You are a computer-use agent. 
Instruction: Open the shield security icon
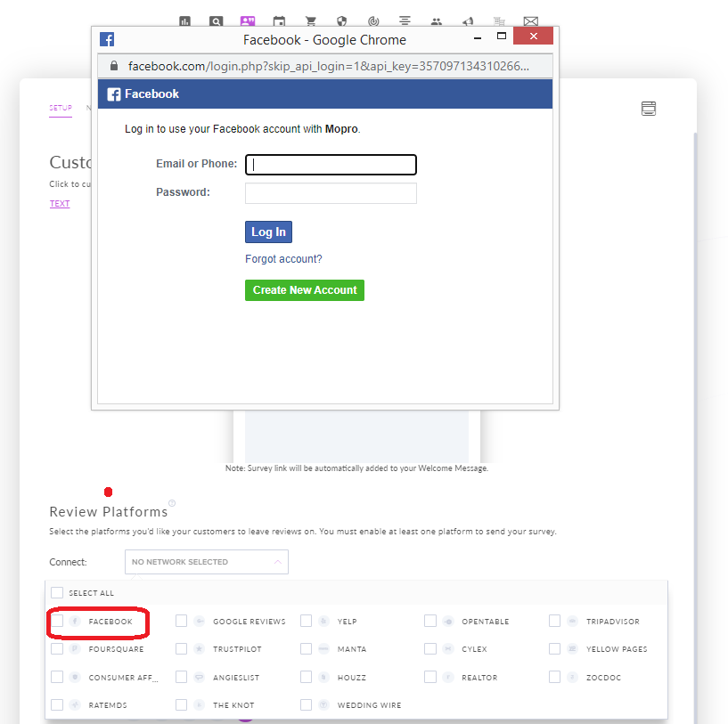[x=341, y=21]
